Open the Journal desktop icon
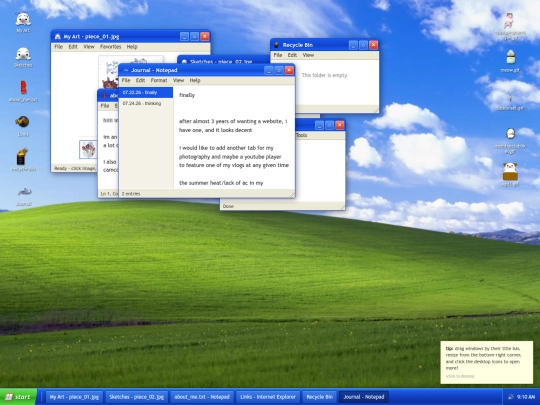 24,196
